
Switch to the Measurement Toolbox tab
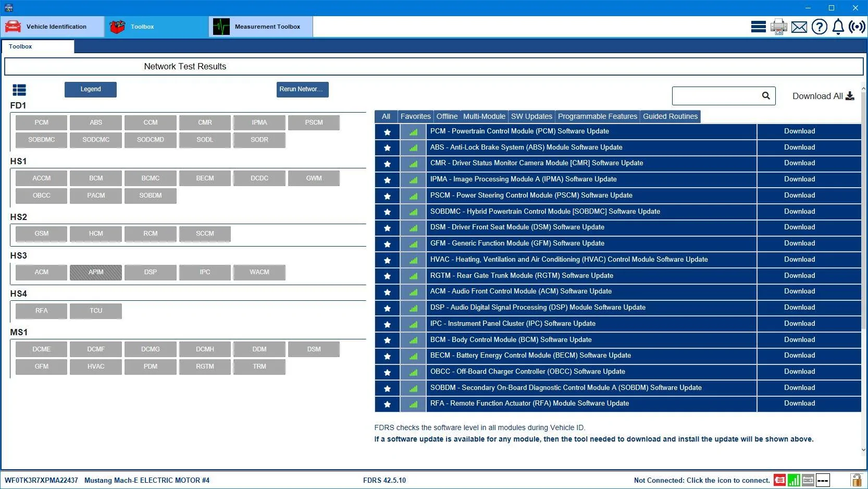tap(261, 27)
